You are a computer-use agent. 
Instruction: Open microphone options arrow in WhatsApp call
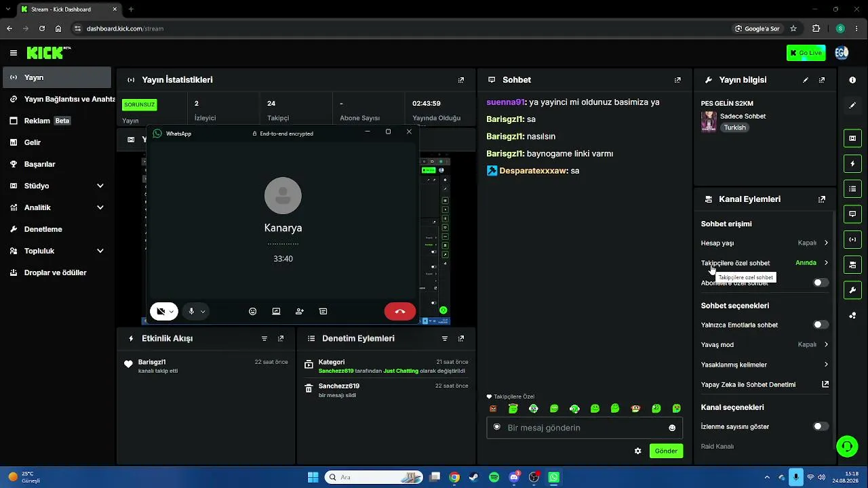pyautogui.click(x=203, y=312)
